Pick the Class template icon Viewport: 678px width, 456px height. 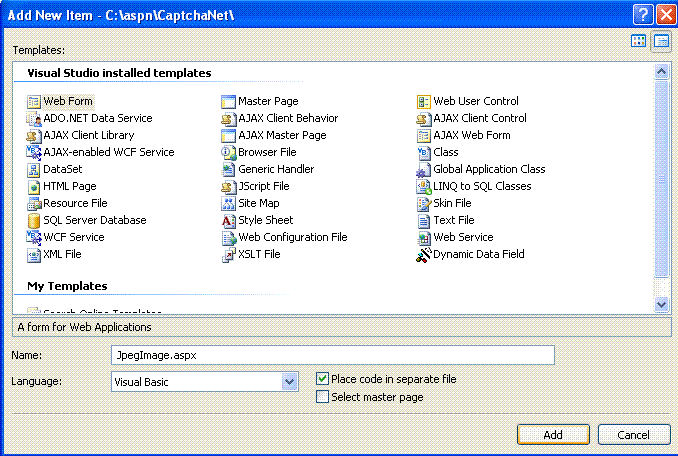pos(424,153)
